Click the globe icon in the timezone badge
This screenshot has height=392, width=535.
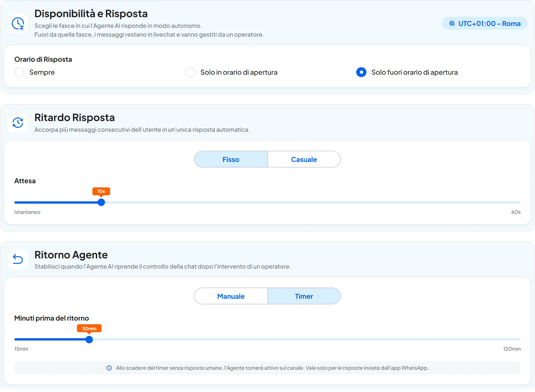coord(452,24)
